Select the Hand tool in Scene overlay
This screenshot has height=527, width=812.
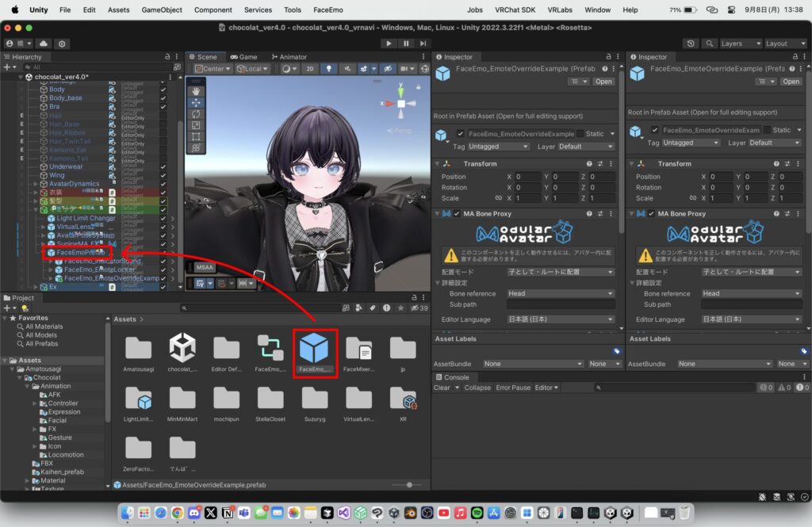[x=196, y=91]
